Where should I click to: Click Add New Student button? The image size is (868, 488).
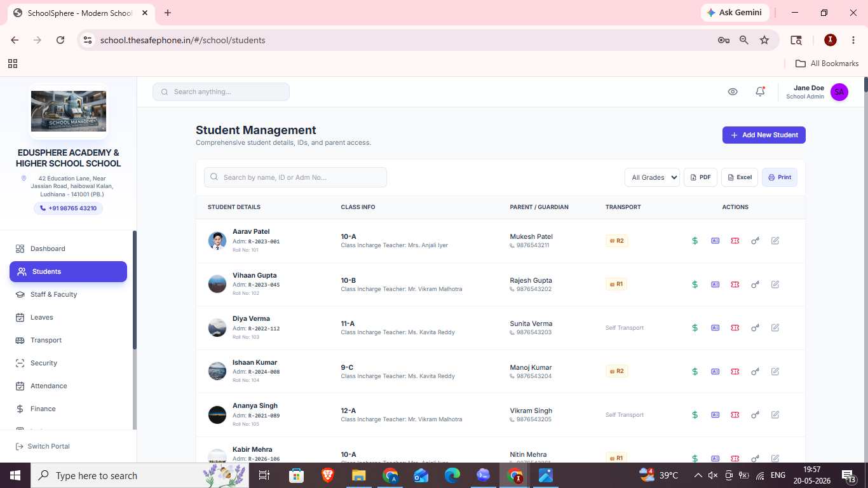(764, 135)
